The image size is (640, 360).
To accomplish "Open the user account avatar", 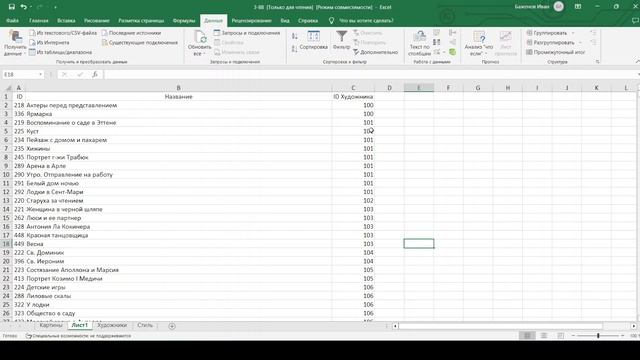I will point(559,7).
